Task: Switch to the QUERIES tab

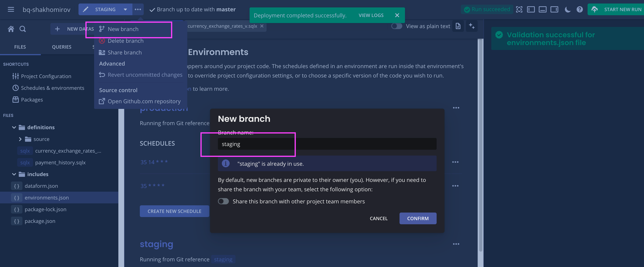Action: (62, 47)
